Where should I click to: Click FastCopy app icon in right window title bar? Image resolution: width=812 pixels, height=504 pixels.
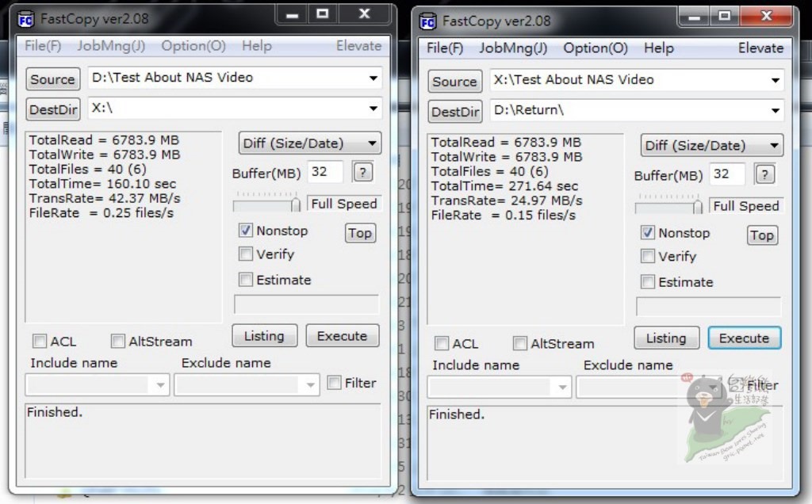[427, 21]
